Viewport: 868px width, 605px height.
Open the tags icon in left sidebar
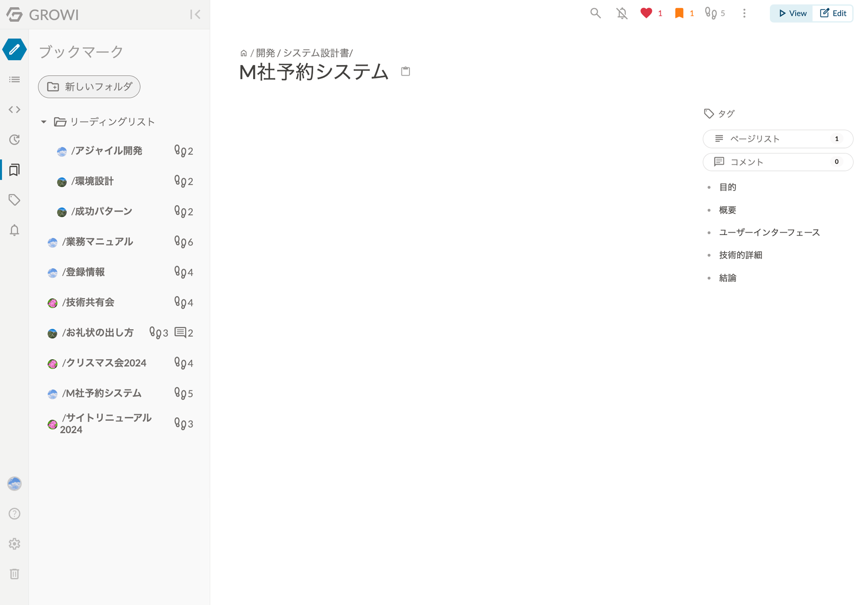(14, 200)
